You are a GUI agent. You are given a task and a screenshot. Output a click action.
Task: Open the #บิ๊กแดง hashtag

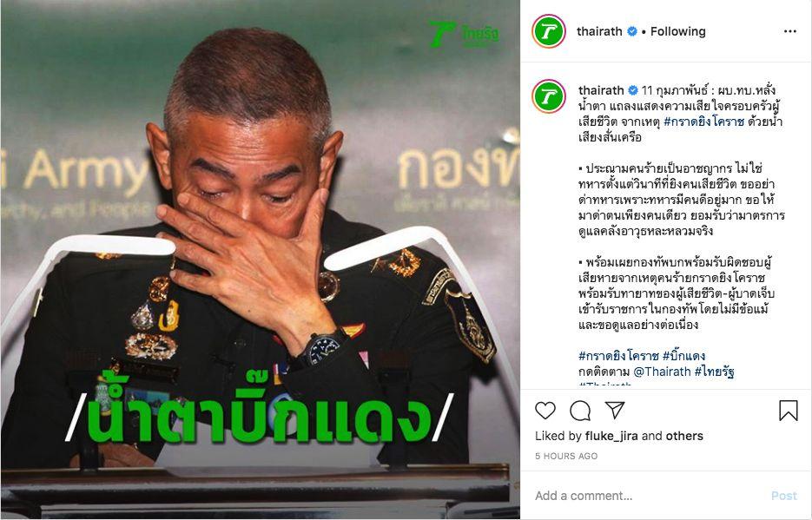coord(683,356)
